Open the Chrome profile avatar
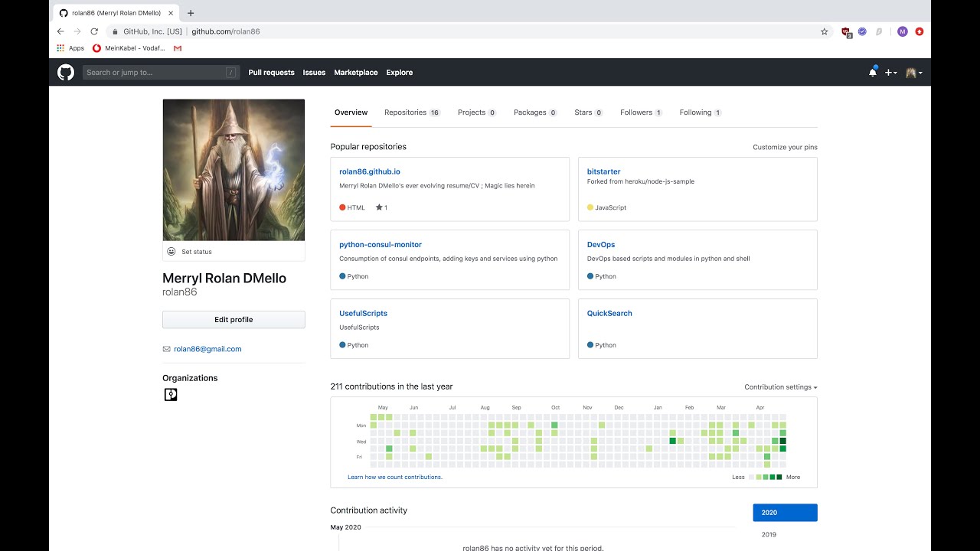 coord(903,31)
